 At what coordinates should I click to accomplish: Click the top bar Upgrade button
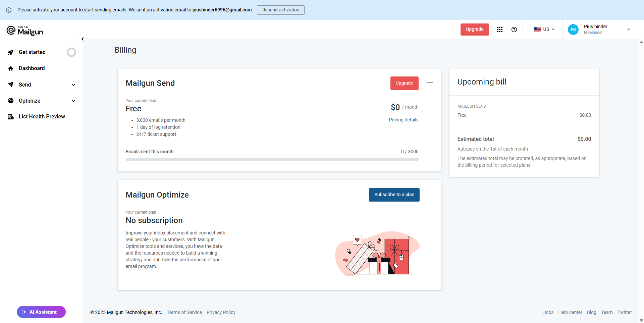(475, 30)
